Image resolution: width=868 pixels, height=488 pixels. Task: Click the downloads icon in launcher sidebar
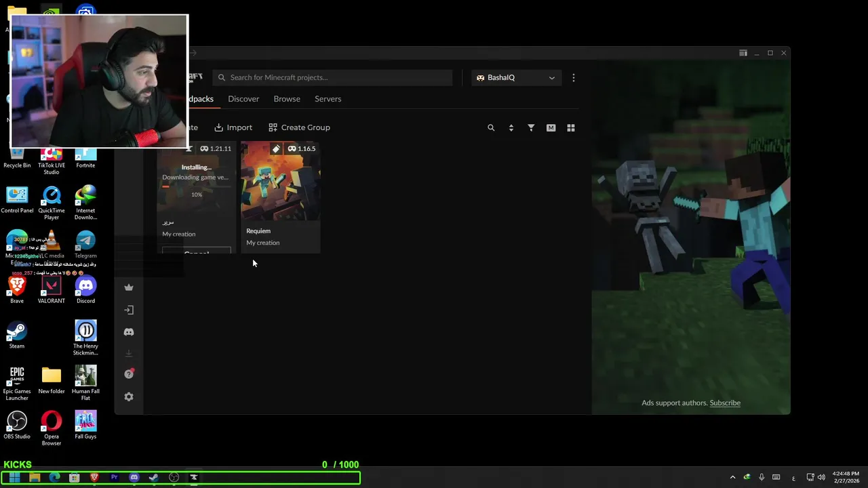[x=129, y=354]
